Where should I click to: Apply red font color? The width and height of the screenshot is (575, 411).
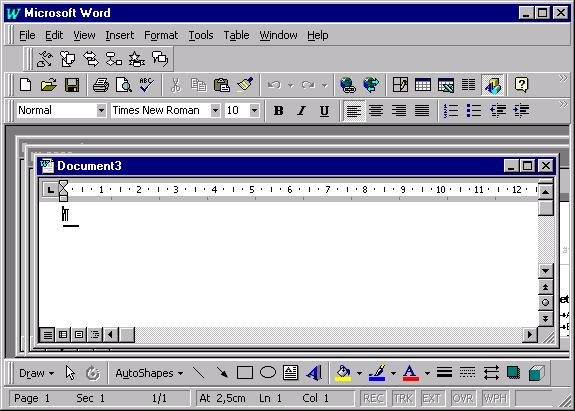click(411, 373)
